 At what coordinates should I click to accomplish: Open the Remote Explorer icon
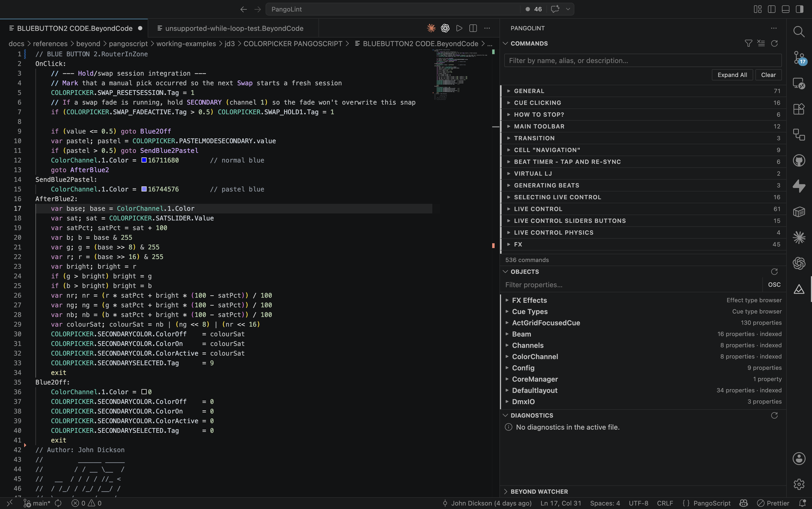799,83
